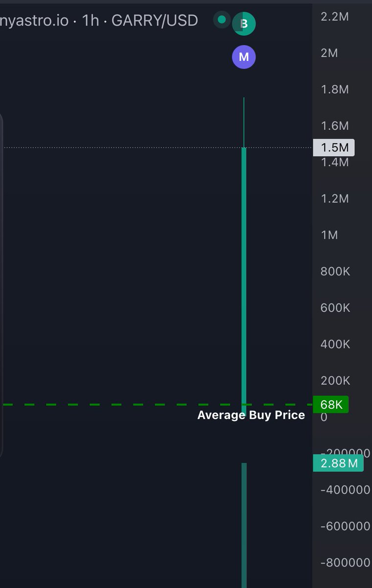Click the green market status dot
The height and width of the screenshot is (588, 372).
click(x=222, y=20)
